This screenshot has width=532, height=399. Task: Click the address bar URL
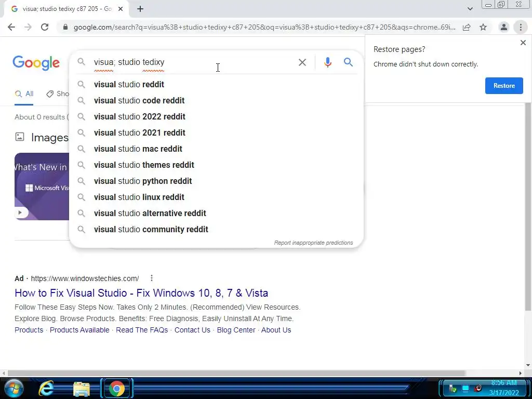click(x=264, y=27)
